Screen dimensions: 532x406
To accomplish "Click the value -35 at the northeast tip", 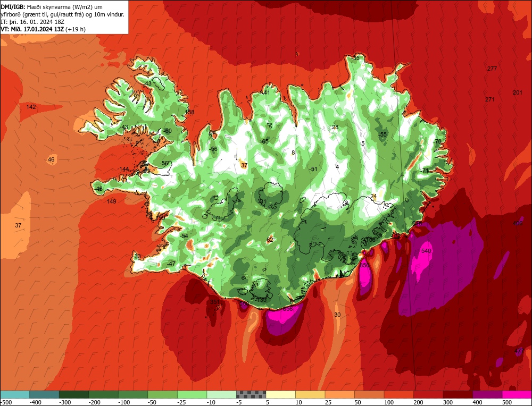I will coord(355,58).
